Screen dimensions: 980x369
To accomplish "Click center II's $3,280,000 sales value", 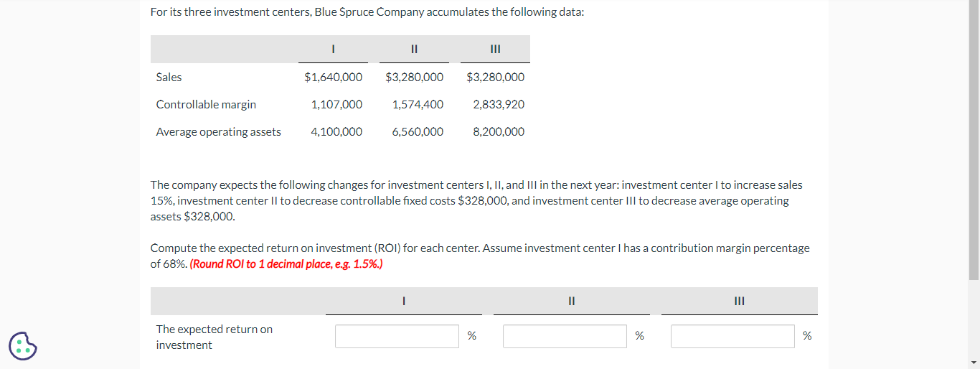I will pyautogui.click(x=414, y=77).
